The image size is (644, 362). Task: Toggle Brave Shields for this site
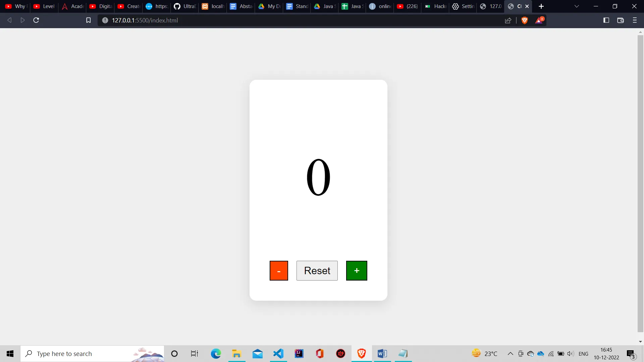pyautogui.click(x=524, y=20)
